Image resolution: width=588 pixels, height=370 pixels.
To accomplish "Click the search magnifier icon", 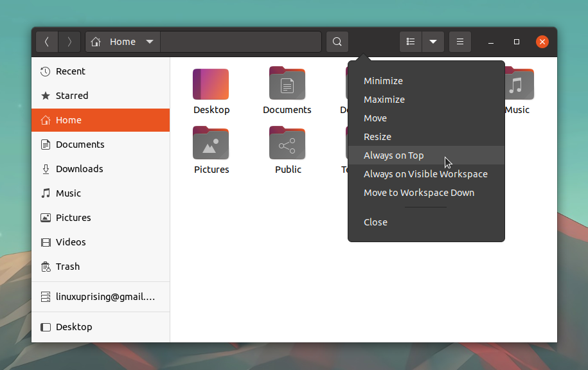I will 337,41.
